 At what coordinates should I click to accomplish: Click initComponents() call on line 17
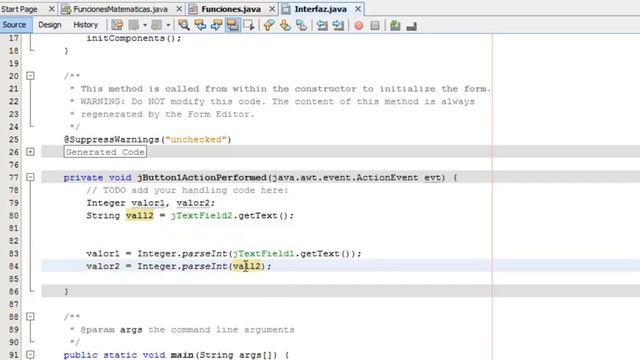click(x=133, y=38)
